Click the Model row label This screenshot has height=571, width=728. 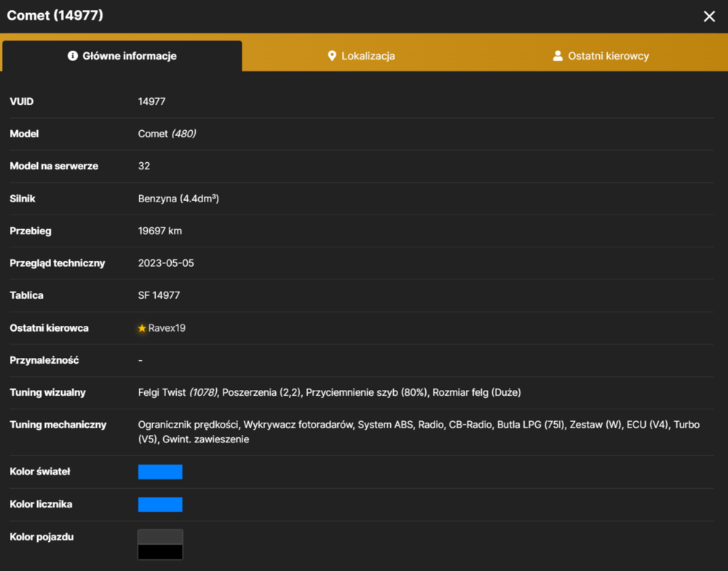[x=24, y=134]
